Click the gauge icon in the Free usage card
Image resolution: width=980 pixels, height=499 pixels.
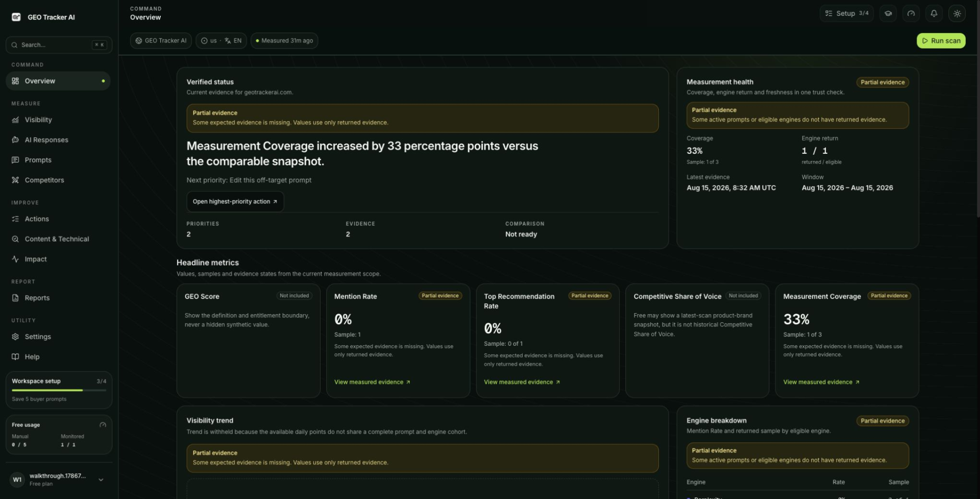point(103,424)
